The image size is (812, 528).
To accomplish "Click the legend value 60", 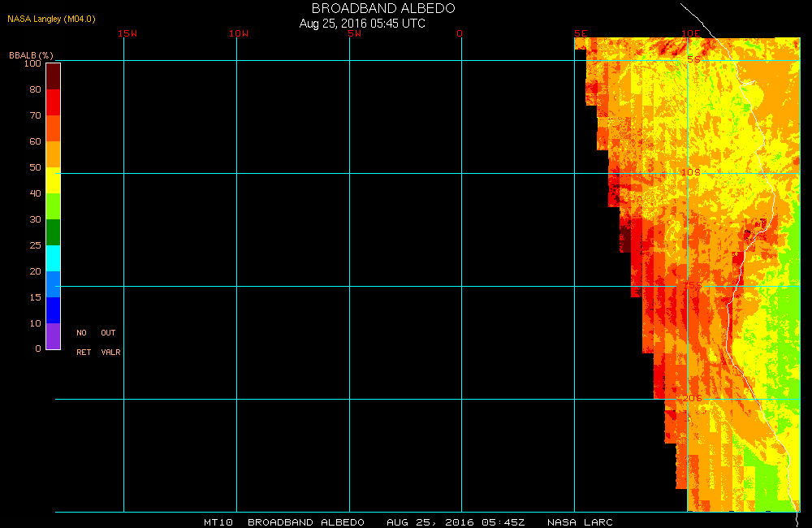I will (35, 141).
